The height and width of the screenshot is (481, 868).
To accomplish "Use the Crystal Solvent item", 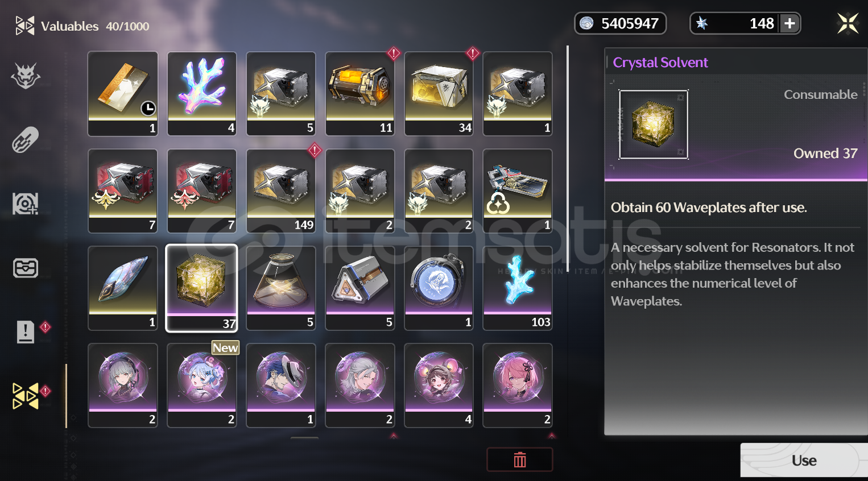I will 804,460.
